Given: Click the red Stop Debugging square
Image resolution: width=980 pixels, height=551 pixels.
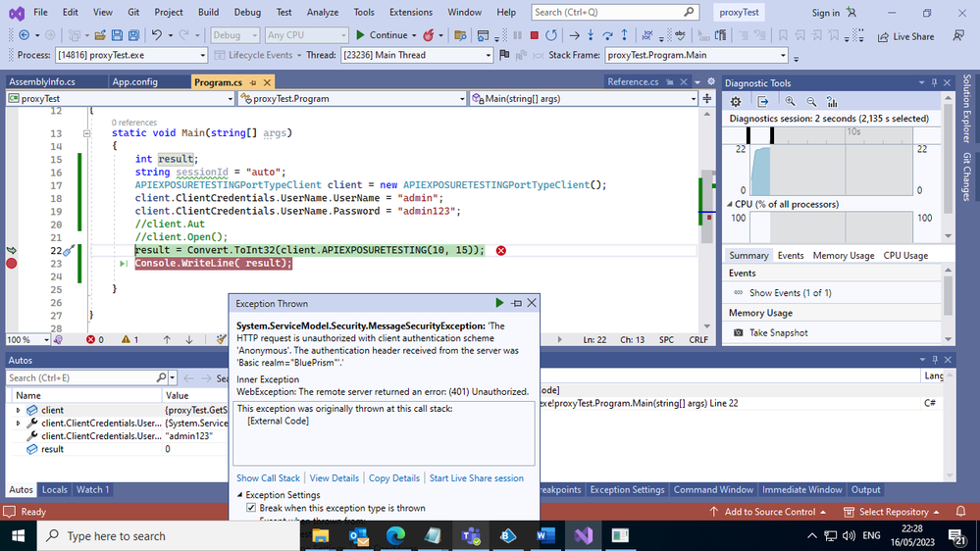Looking at the screenshot, I should pos(535,35).
